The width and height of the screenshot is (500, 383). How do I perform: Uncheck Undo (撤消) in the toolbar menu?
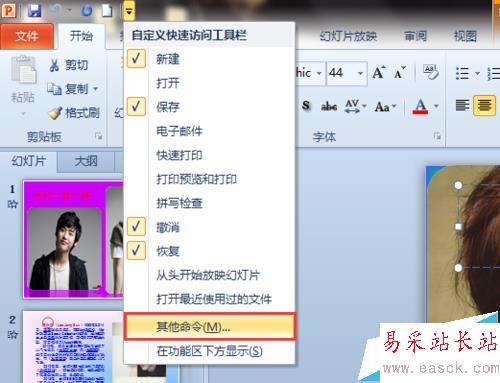[209, 227]
